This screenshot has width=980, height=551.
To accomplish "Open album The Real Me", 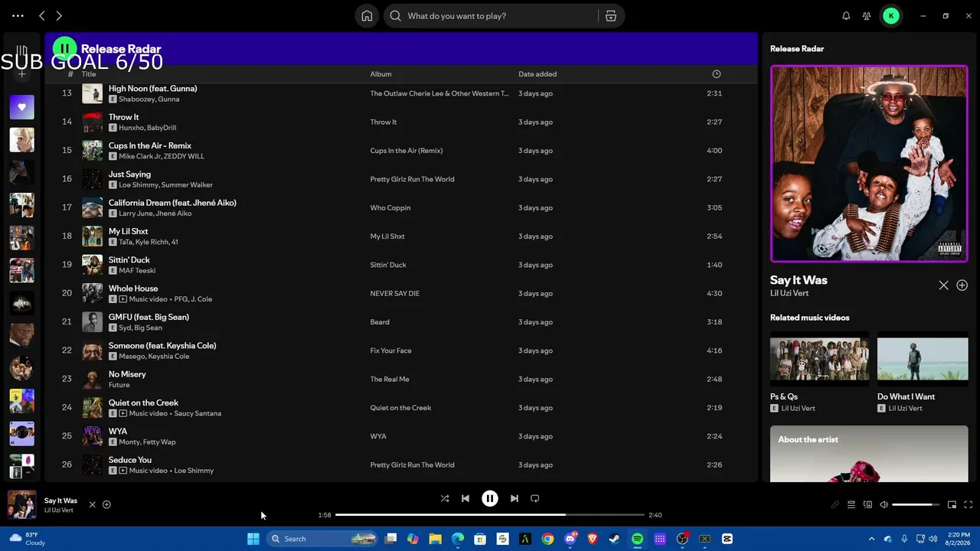I will pos(390,380).
